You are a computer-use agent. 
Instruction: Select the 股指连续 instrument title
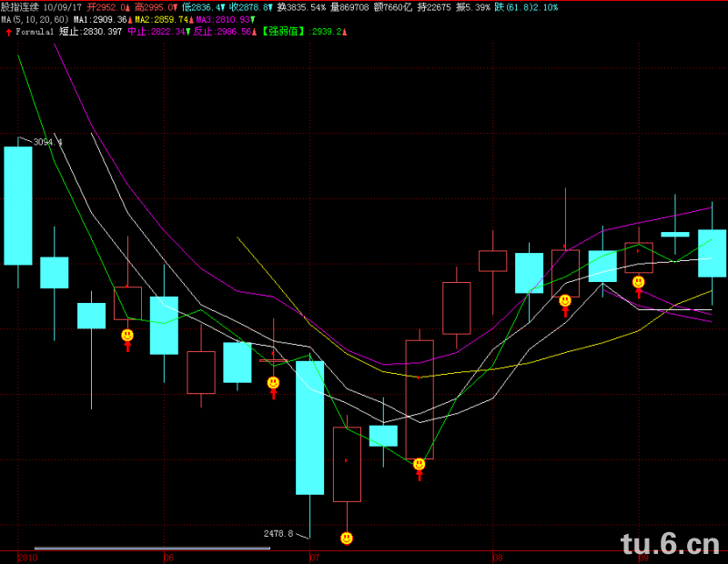point(22,6)
